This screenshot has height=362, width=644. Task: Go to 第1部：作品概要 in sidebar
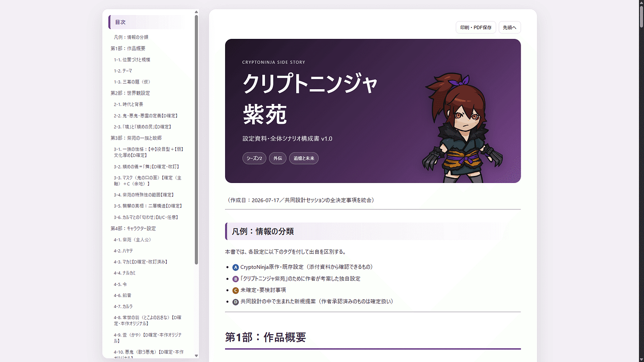tap(128, 49)
